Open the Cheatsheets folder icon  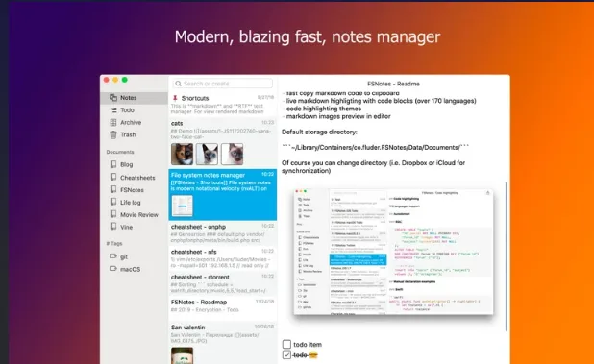pos(113,177)
